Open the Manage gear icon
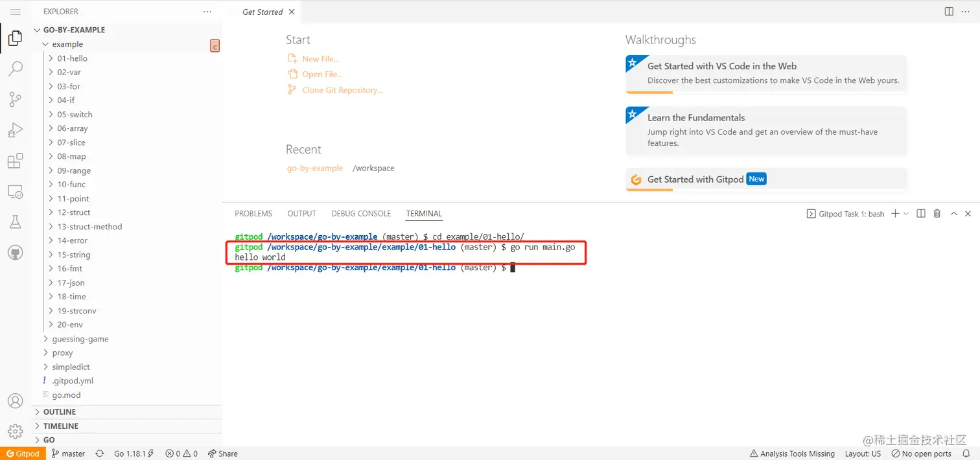Screen dimensions: 980x460 (16, 431)
